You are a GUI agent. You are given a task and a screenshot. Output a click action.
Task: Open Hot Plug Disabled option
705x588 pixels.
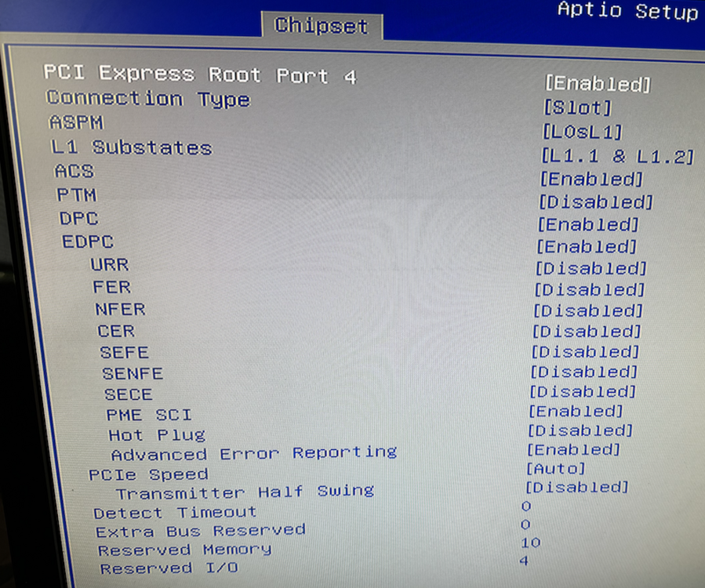(580, 430)
